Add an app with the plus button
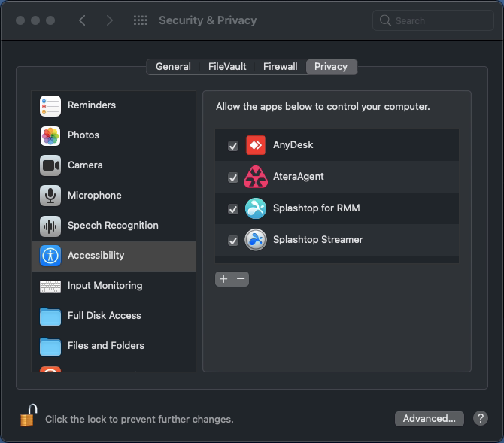Image resolution: width=504 pixels, height=443 pixels. tap(223, 279)
